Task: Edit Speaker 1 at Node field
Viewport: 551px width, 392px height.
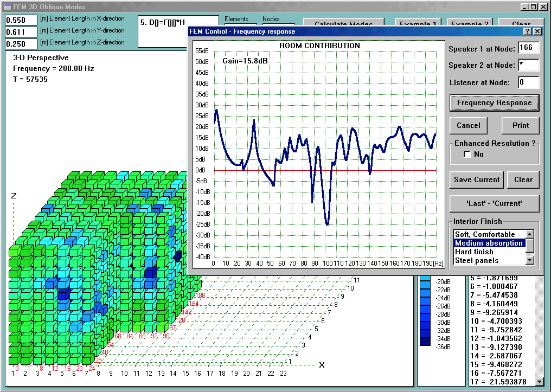Action: click(x=529, y=48)
